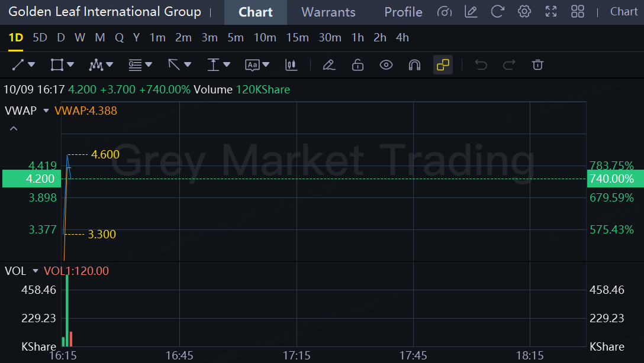Screen dimensions: 644x363
Task: Switch to yearly Y period
Action: pos(136,38)
